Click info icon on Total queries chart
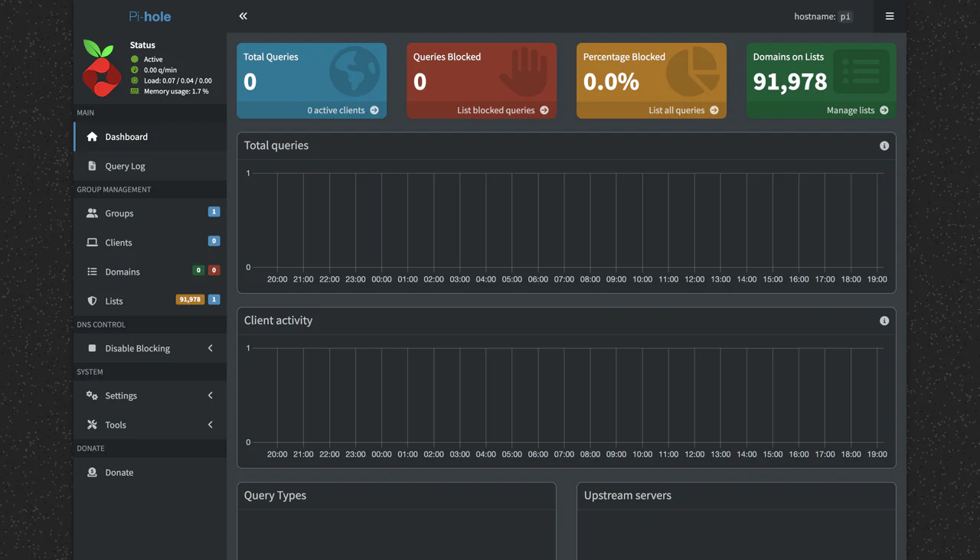 tap(884, 146)
